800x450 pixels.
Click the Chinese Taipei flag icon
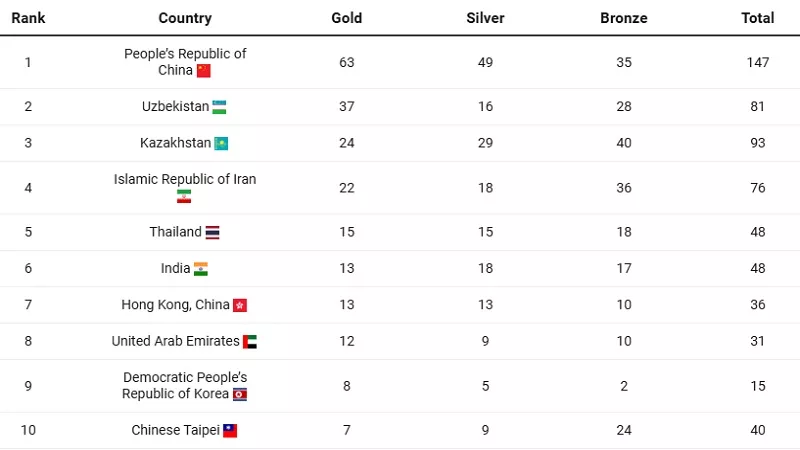point(230,431)
